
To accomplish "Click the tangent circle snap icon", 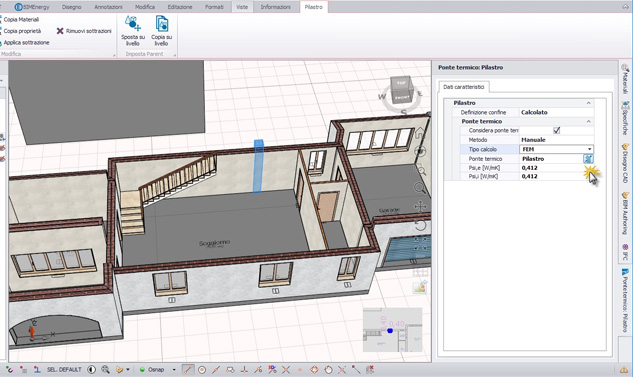I will [x=328, y=369].
